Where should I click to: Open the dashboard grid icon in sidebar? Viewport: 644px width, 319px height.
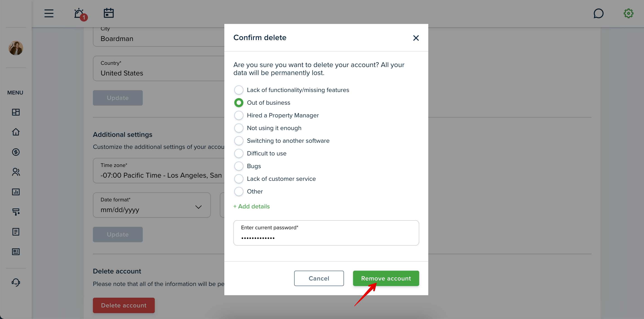pyautogui.click(x=16, y=112)
